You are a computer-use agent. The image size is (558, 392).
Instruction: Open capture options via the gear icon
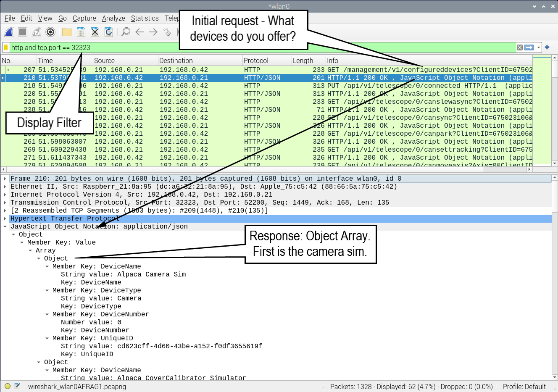(50, 32)
